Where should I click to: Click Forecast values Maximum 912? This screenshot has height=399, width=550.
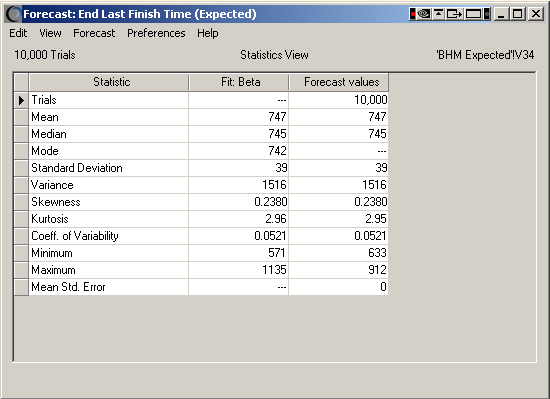click(338, 270)
